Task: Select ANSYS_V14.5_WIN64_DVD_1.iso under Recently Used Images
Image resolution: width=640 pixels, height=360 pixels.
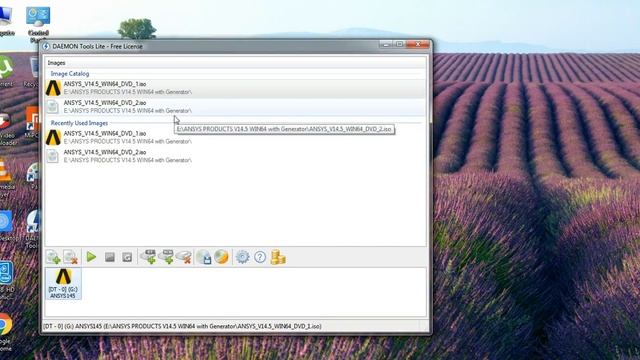Action: pos(236,137)
